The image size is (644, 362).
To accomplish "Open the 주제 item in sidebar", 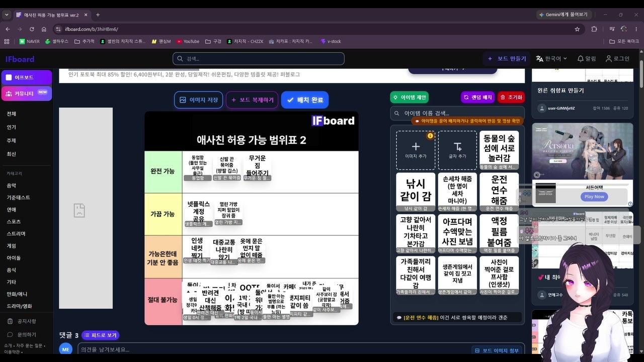I will pos(12,141).
